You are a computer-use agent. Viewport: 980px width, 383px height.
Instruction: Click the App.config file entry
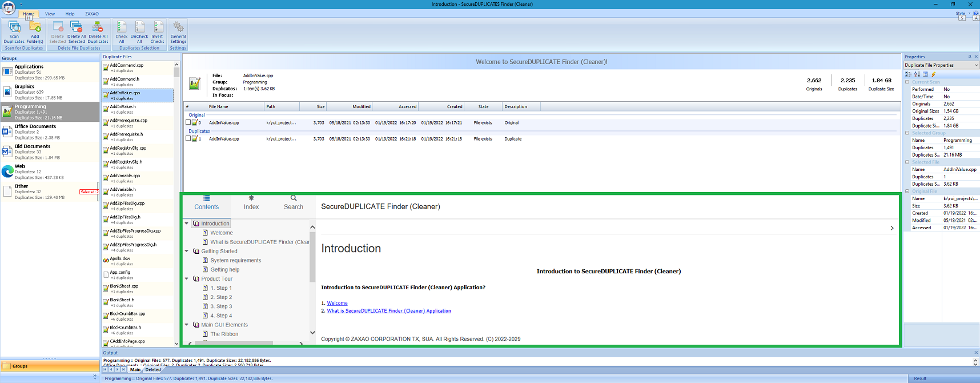(x=138, y=275)
